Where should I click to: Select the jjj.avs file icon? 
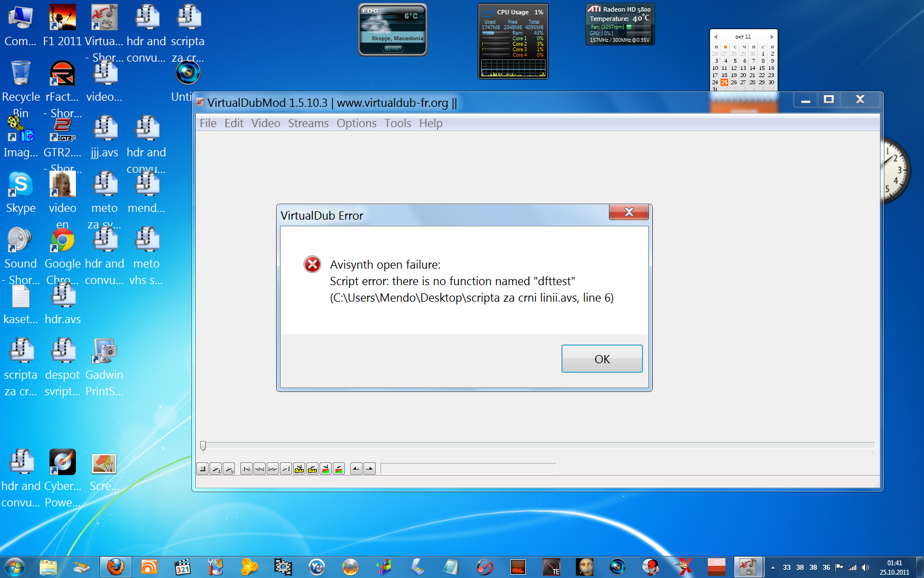(105, 137)
